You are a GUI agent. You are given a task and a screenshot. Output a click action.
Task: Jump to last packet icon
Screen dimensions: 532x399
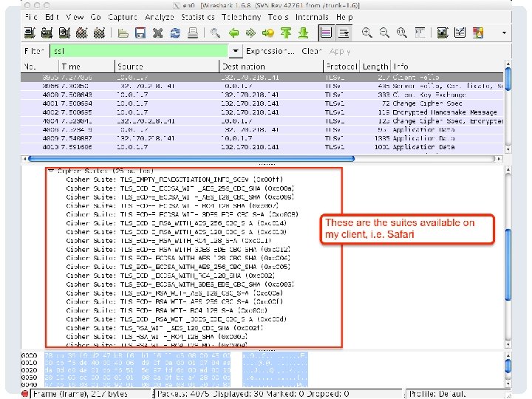[x=303, y=33]
